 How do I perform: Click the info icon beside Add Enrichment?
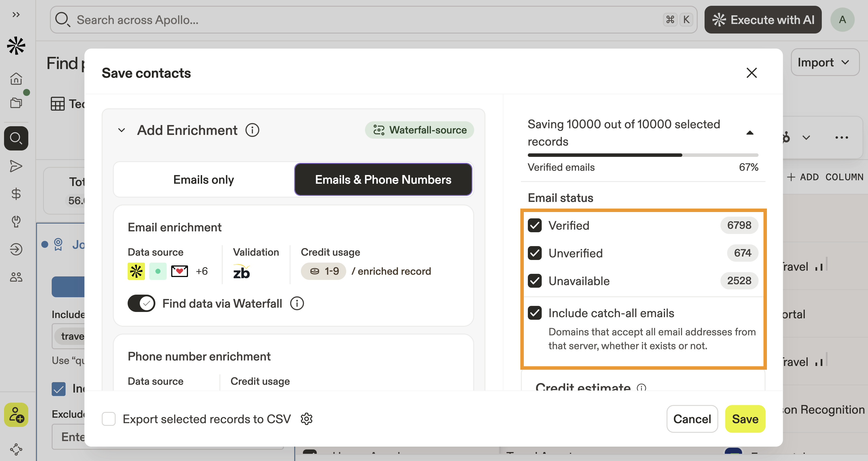click(252, 130)
